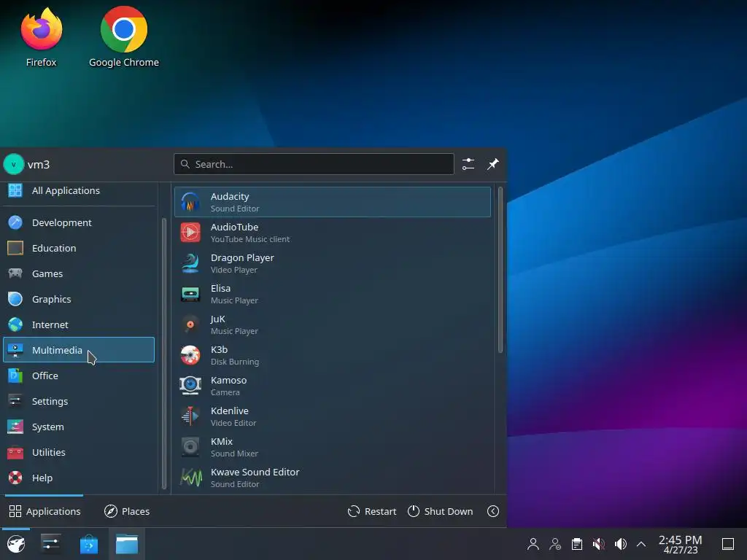Open KMix sound mixer
This screenshot has height=560, width=747.
[333, 447]
